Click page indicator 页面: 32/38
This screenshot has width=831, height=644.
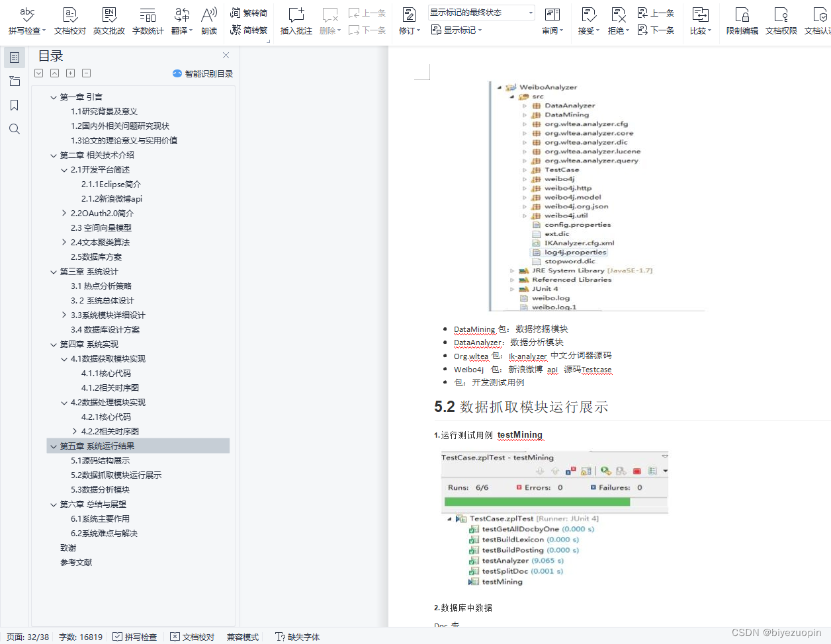[28, 637]
